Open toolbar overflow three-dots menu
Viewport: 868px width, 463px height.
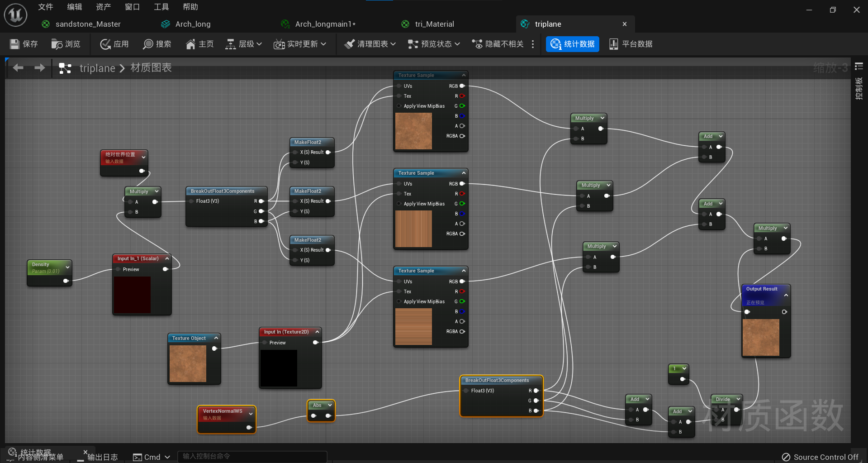(x=533, y=44)
